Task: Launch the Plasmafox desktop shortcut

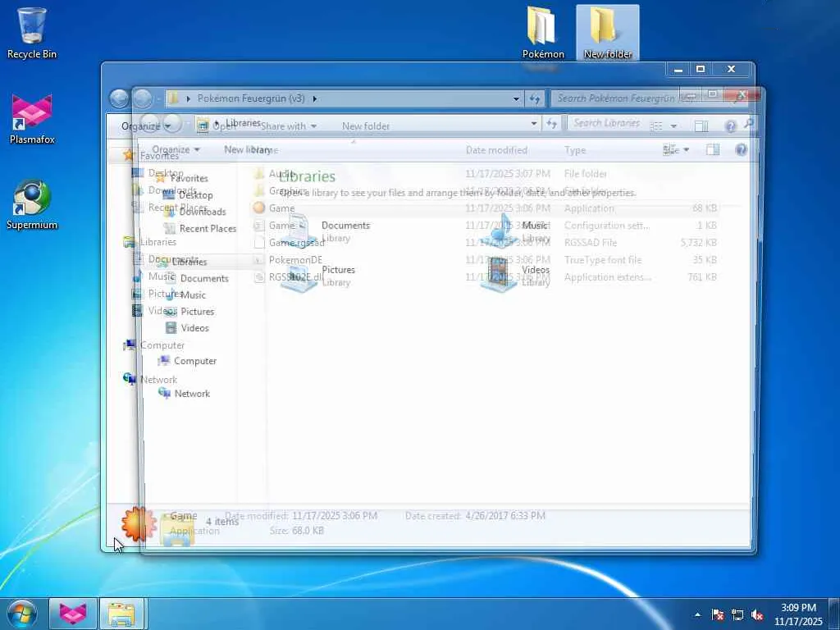Action: point(32,119)
